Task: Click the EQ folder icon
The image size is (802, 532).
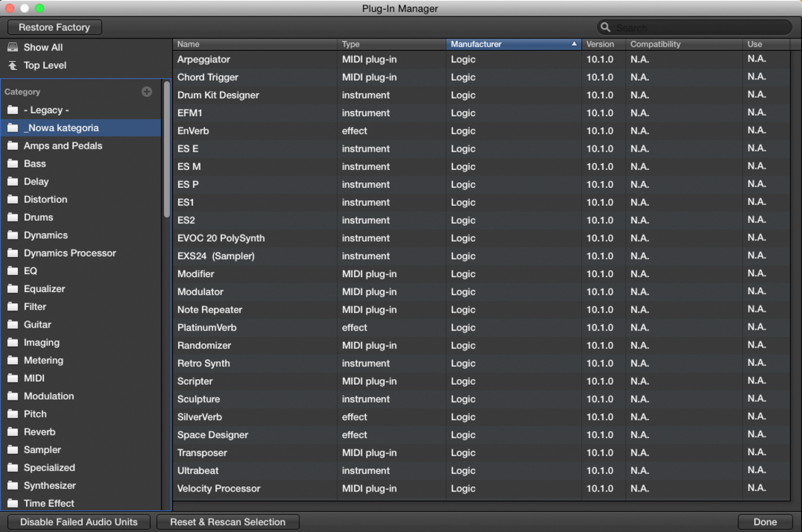Action: coord(13,271)
